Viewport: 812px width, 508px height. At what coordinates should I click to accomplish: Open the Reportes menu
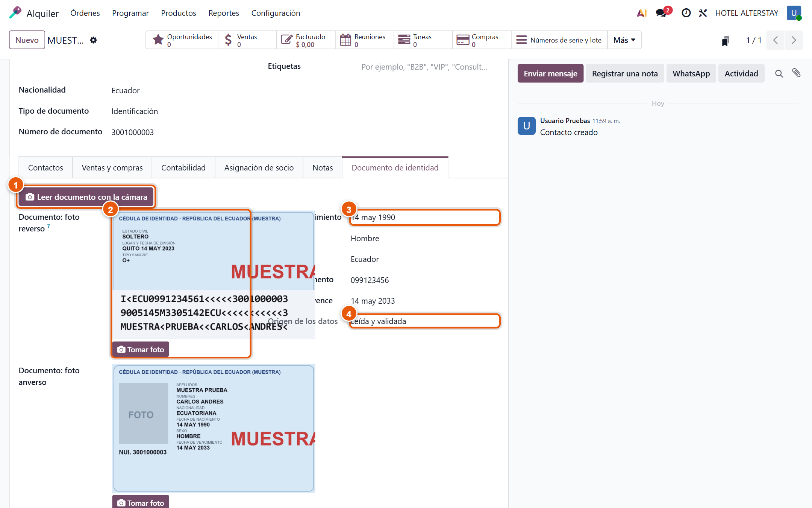pyautogui.click(x=224, y=13)
